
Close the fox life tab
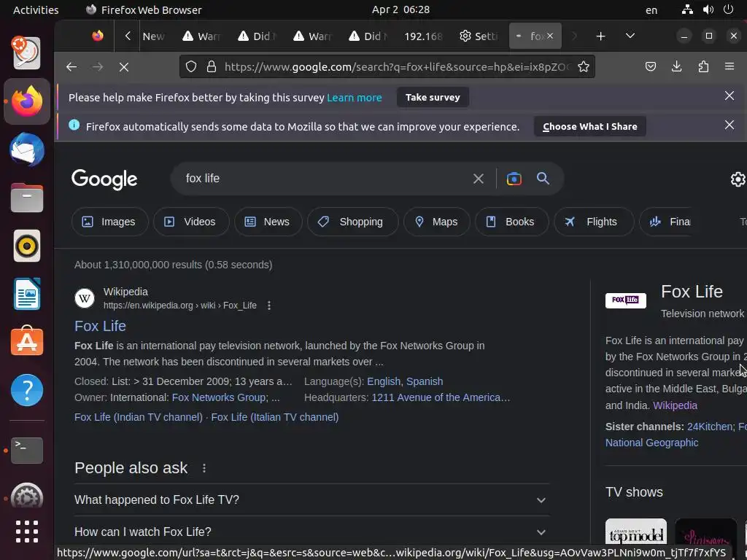550,36
